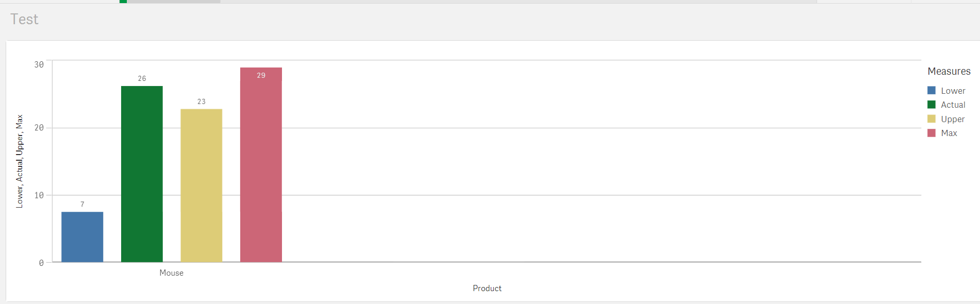The width and height of the screenshot is (980, 304).
Task: Click the 29 value label on Max bar
Action: [x=261, y=75]
